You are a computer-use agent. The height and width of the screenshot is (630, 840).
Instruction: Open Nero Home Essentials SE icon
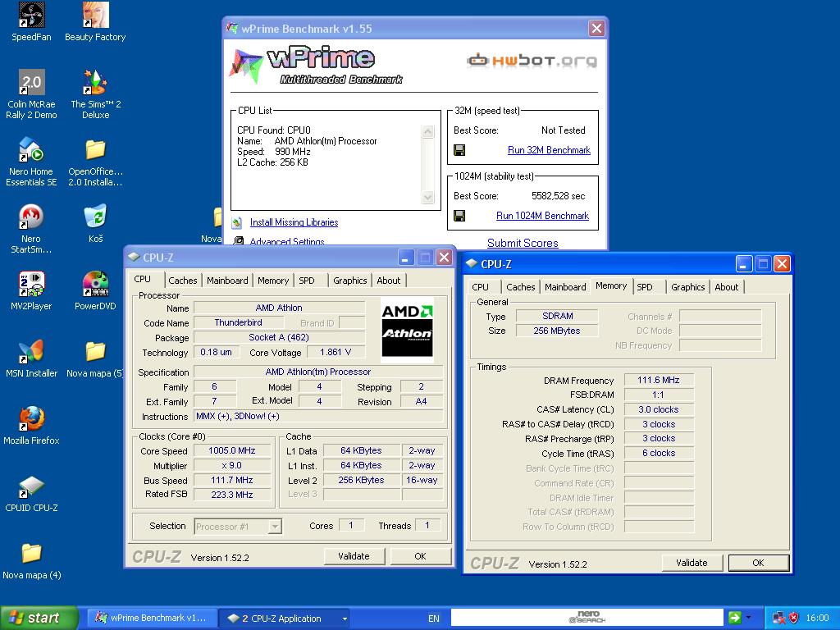[31, 162]
